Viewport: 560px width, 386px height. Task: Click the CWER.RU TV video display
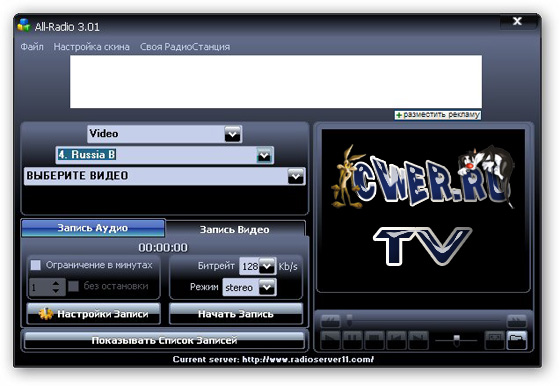(423, 210)
